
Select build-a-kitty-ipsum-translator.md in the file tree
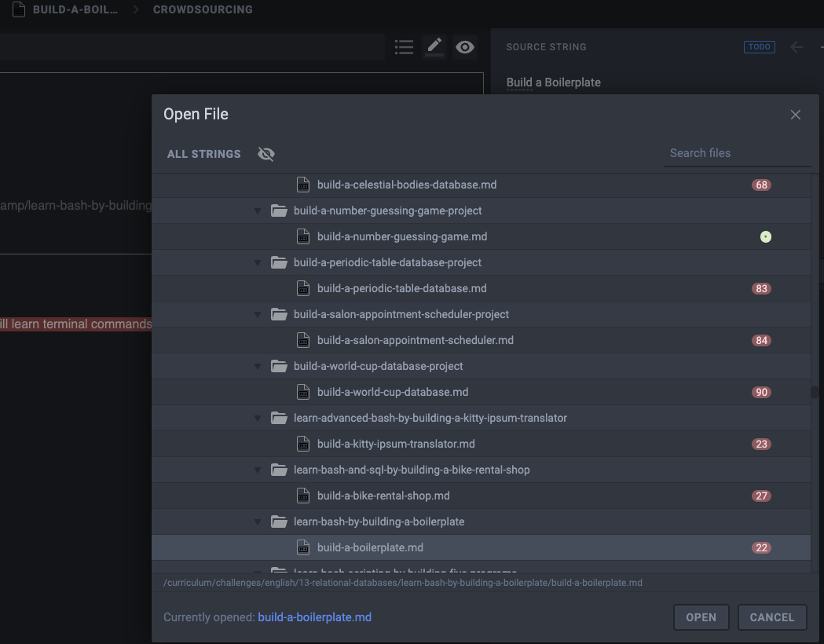tap(396, 444)
